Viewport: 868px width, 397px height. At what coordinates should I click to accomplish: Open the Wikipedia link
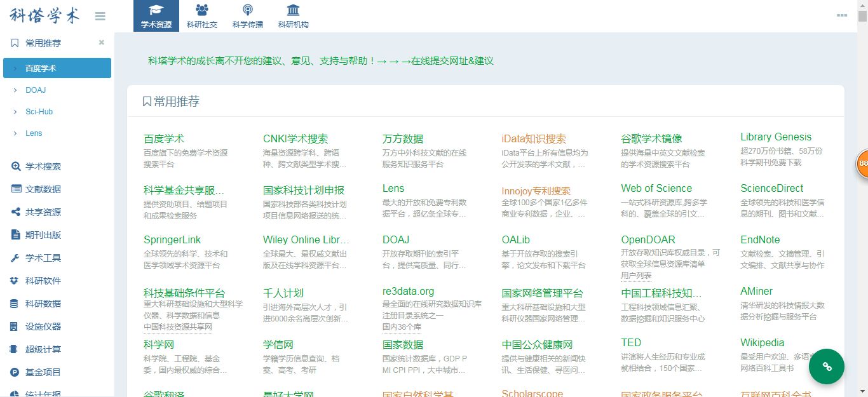click(763, 342)
